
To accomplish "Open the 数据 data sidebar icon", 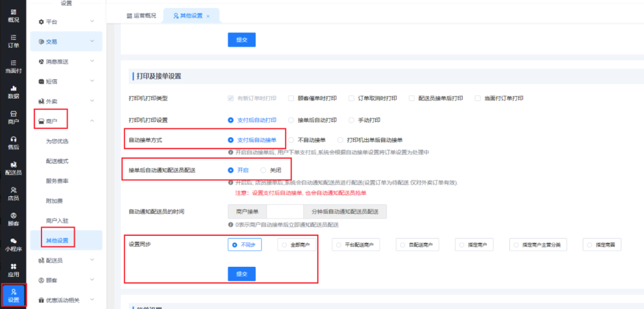I will coord(13,92).
